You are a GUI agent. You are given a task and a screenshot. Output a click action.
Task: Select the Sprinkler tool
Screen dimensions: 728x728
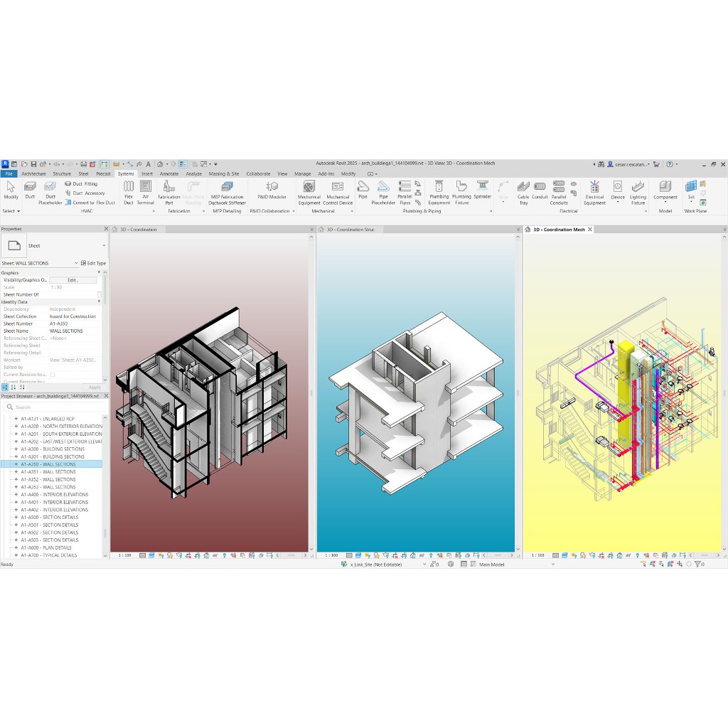coord(483,190)
